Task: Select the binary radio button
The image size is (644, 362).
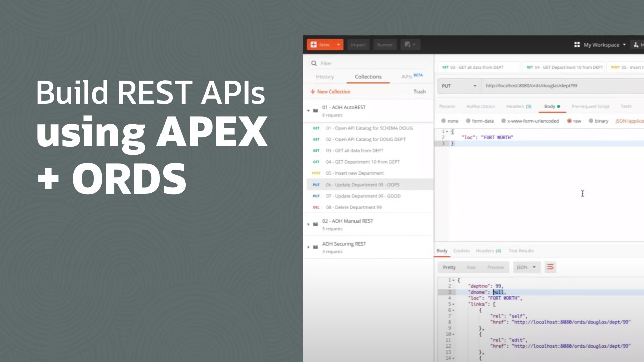Action: coord(591,121)
